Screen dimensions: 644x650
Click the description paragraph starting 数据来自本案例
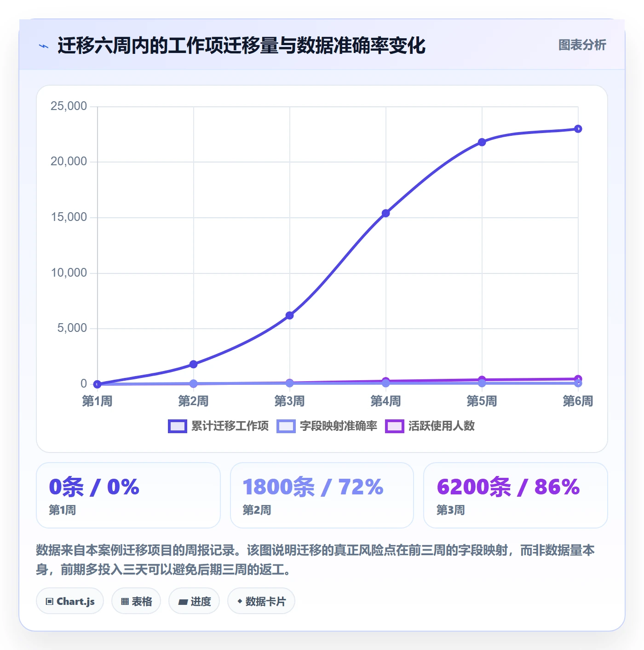click(316, 560)
